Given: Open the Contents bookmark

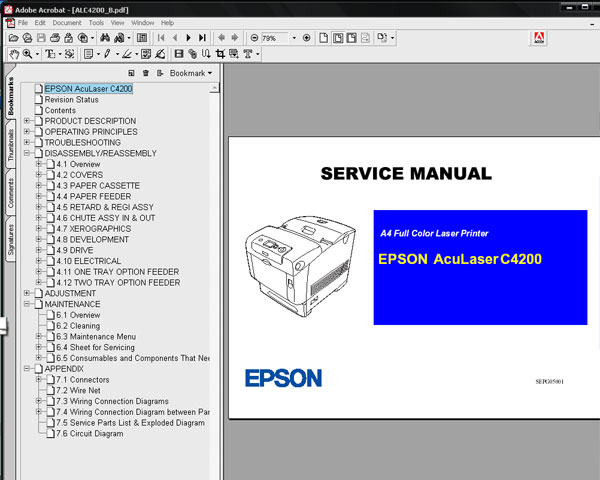Looking at the screenshot, I should click(x=60, y=110).
